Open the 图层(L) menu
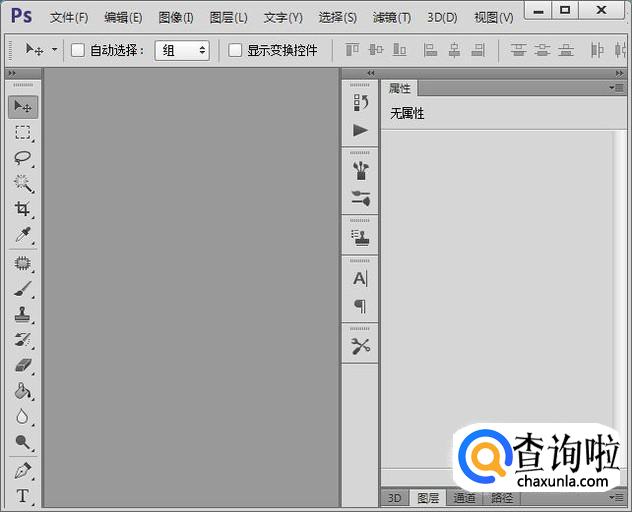The height and width of the screenshot is (512, 632). 229,17
